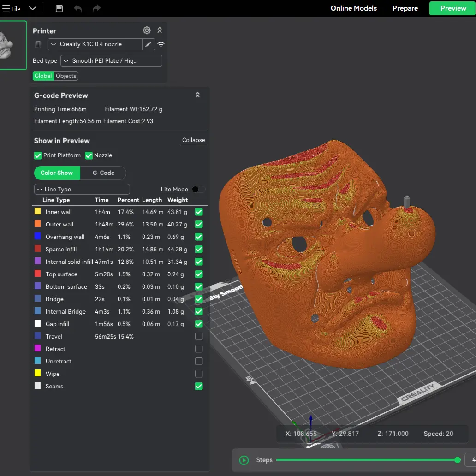Collapse the Printer panel double-chevron
Viewport: 476px width, 476px height.
click(160, 30)
